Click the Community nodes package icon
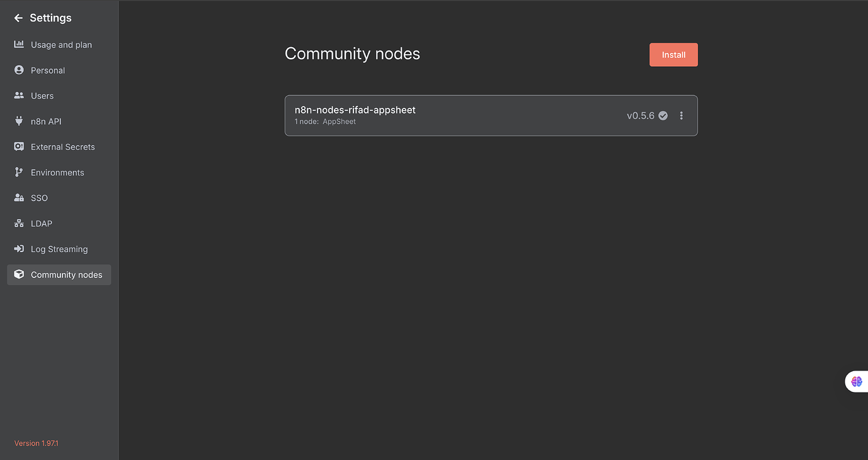The width and height of the screenshot is (868, 460). (19, 275)
